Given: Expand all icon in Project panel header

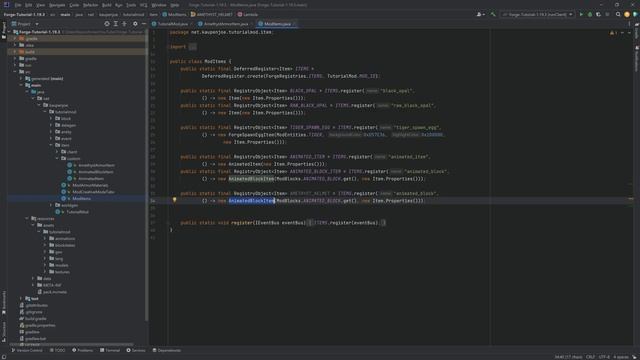Looking at the screenshot, I should pos(116,24).
